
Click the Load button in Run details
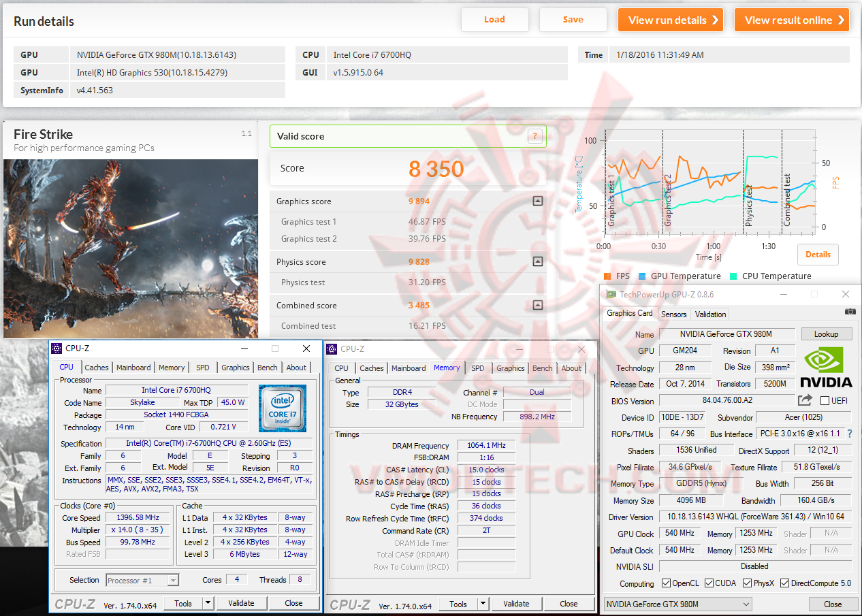[494, 20]
